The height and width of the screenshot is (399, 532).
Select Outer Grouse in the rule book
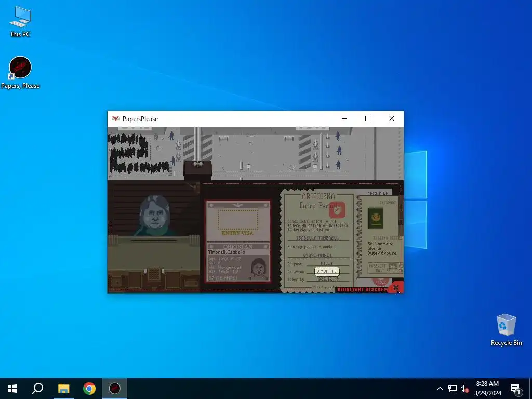(382, 253)
